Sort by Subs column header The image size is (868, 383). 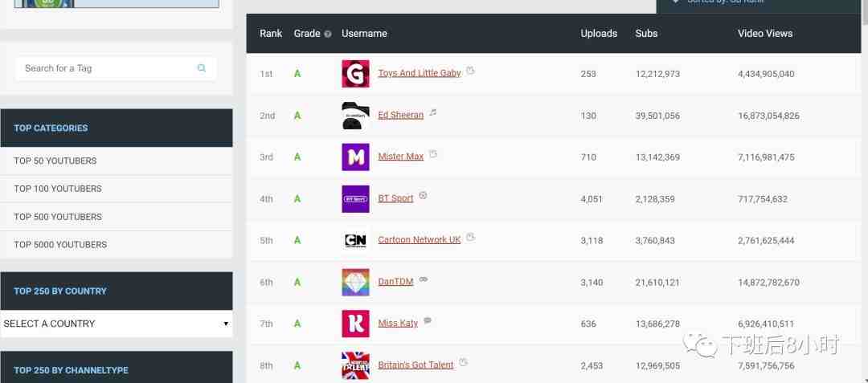click(x=646, y=33)
